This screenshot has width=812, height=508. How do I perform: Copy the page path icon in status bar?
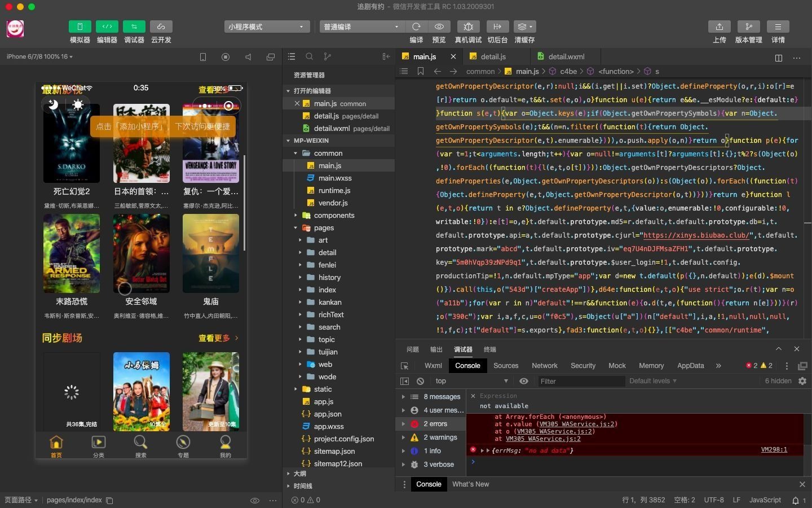pyautogui.click(x=109, y=500)
